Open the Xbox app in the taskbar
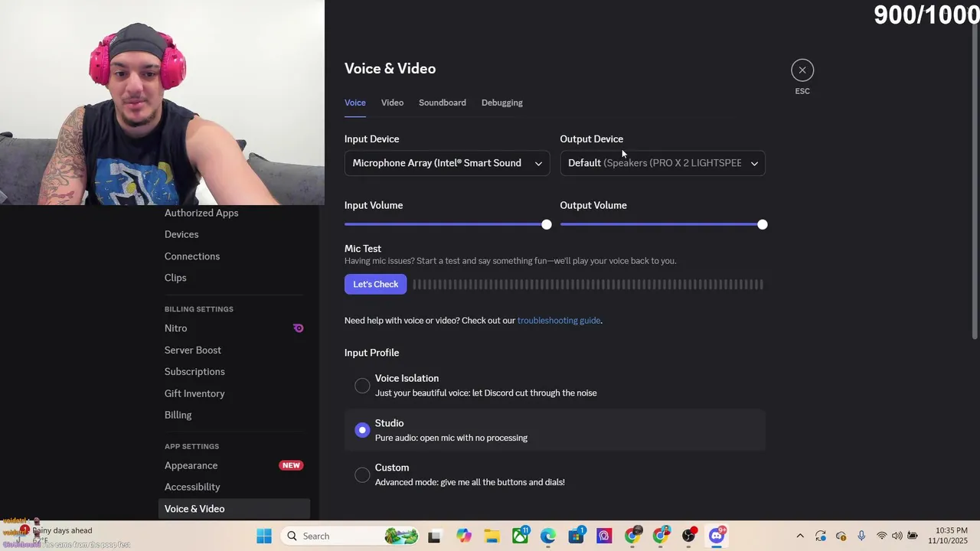This screenshot has height=551, width=980. pos(521,535)
